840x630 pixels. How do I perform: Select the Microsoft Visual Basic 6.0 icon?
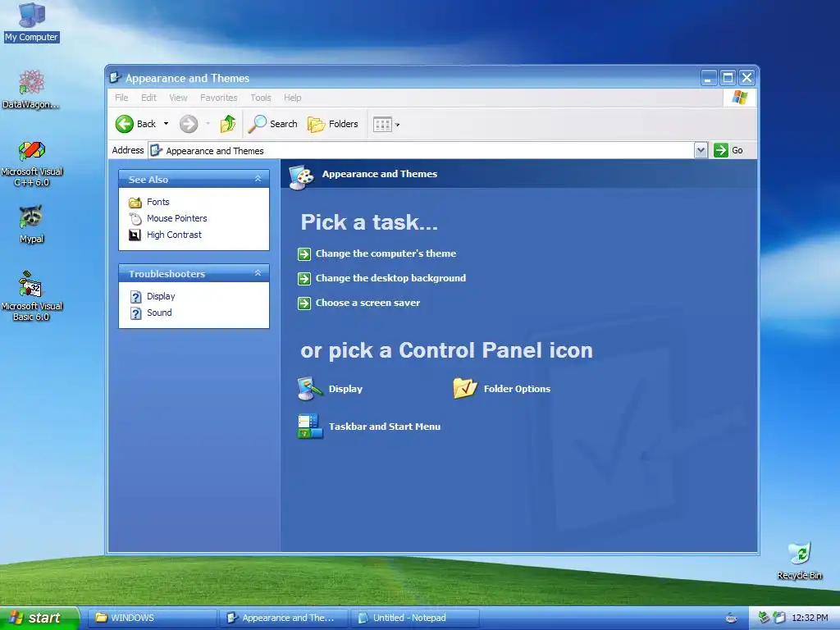click(32, 296)
